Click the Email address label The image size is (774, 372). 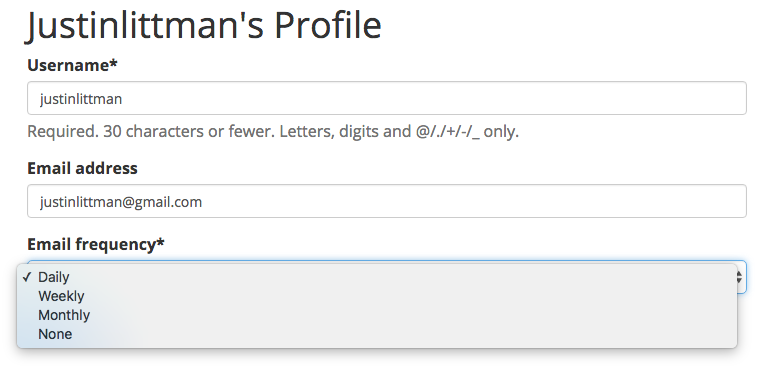tap(82, 168)
